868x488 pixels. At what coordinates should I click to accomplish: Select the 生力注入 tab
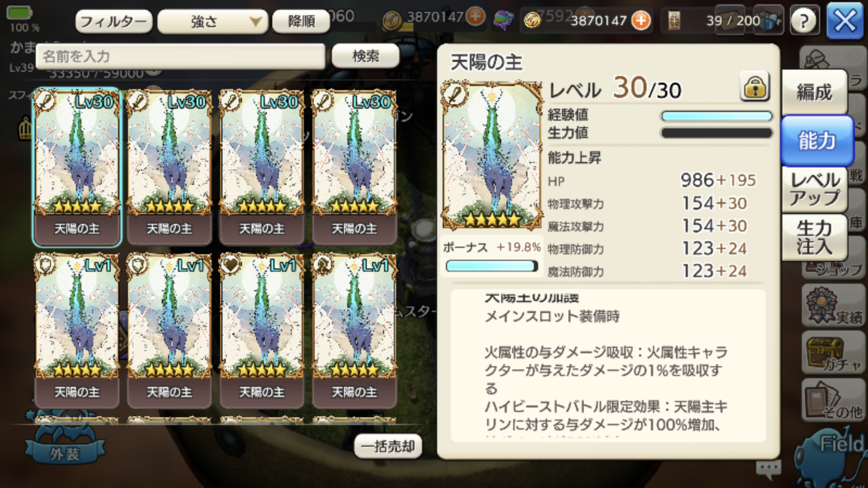[814, 238]
